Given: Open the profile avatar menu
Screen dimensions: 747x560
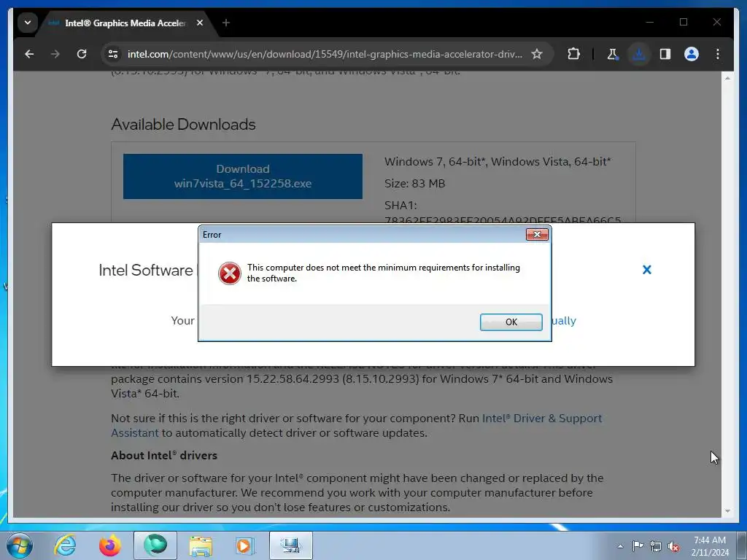Looking at the screenshot, I should pos(692,54).
